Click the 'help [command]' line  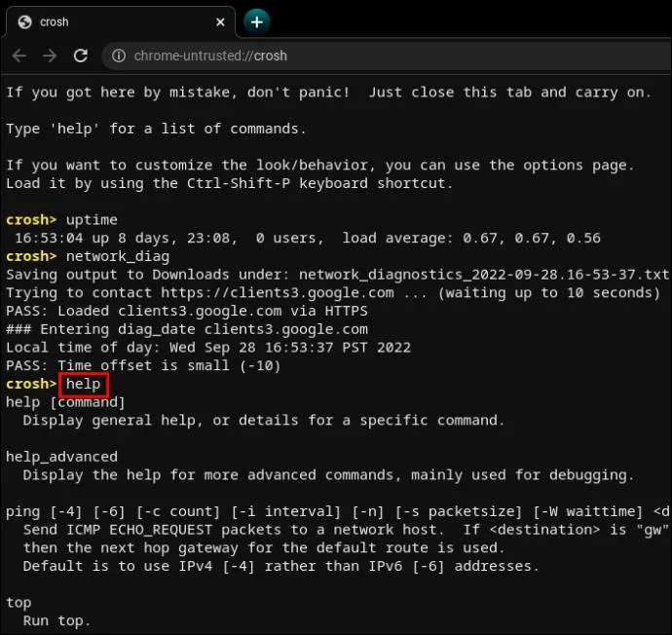65,402
